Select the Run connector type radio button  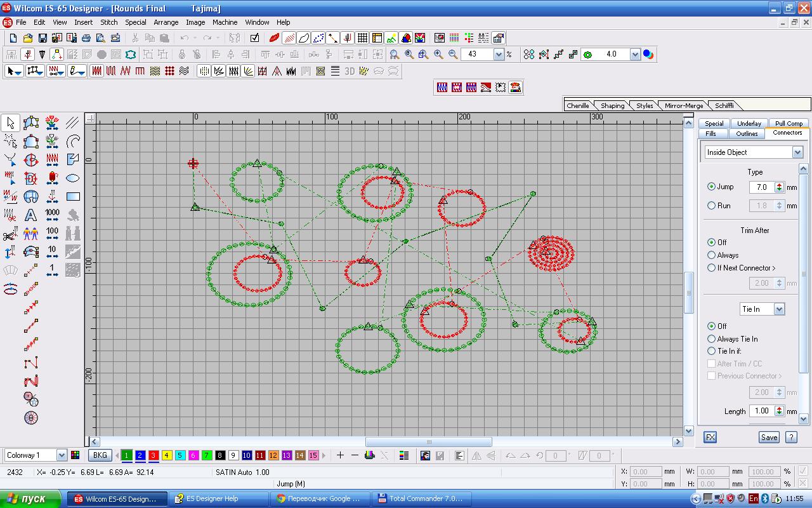712,206
